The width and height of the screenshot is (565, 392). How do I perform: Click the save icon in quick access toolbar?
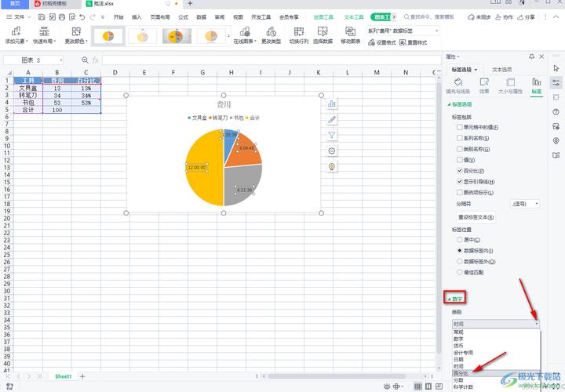coord(42,17)
